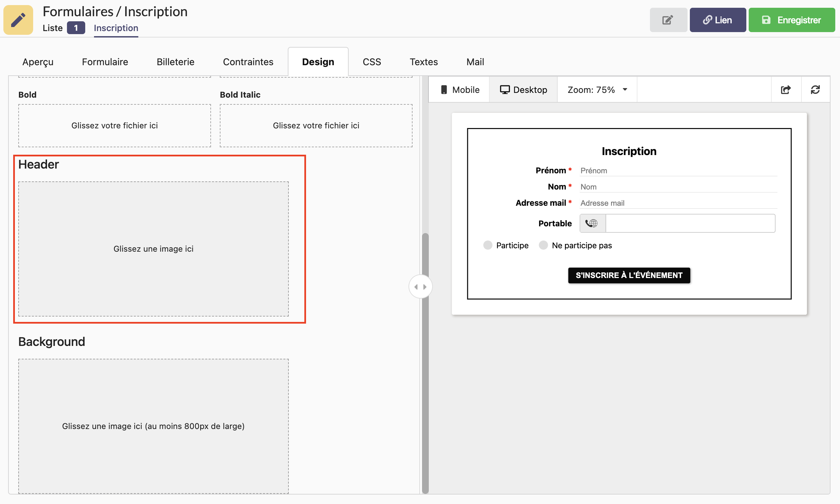Click the panel resize arrows handle

pyautogui.click(x=420, y=287)
